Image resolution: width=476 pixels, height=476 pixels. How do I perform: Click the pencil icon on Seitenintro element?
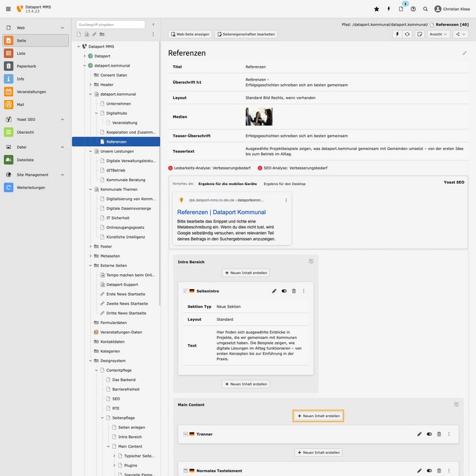coord(274,292)
